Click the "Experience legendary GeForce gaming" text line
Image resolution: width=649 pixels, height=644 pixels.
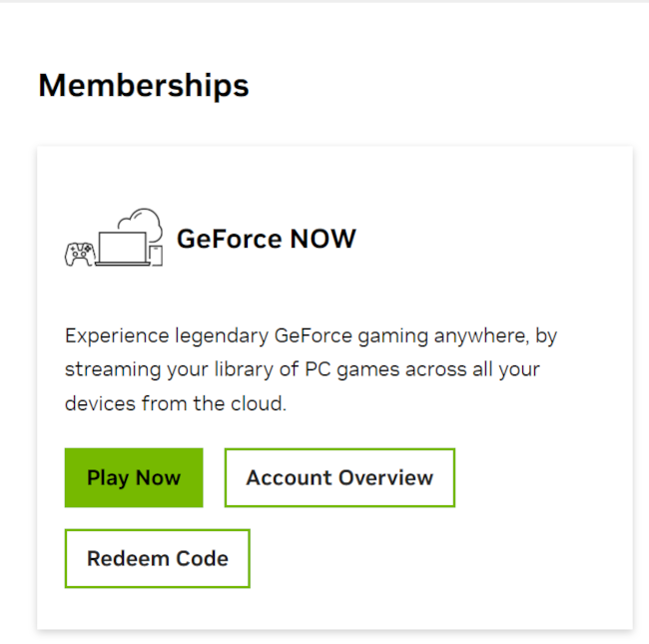coord(311,335)
